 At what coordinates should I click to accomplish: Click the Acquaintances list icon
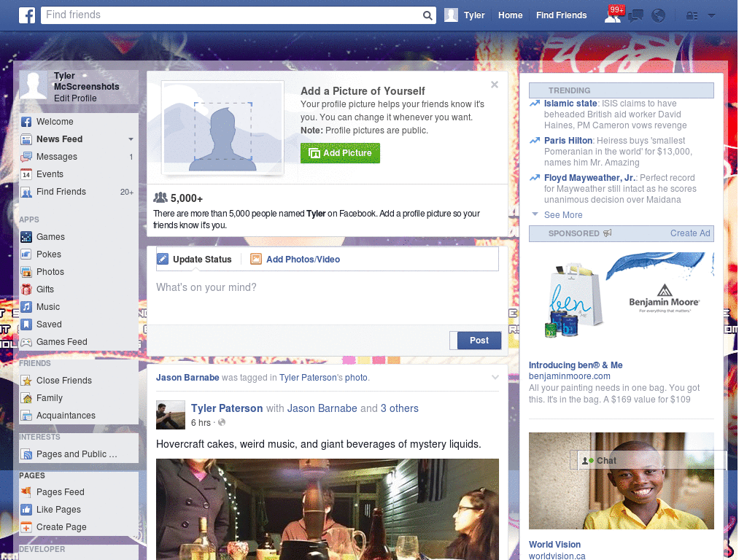click(x=27, y=416)
